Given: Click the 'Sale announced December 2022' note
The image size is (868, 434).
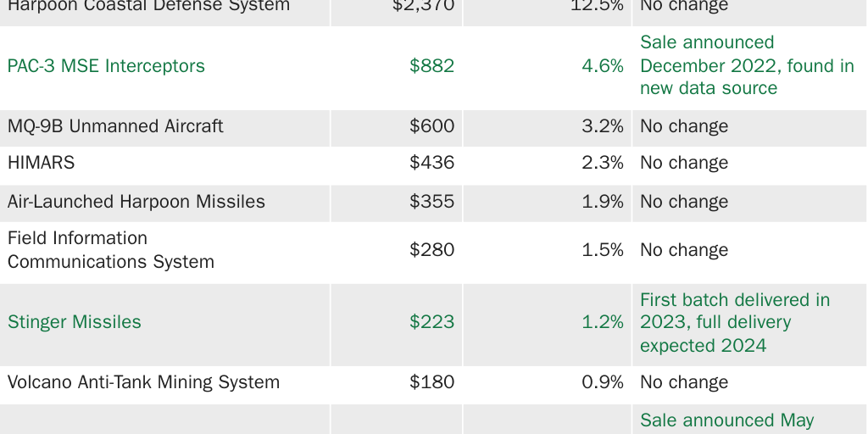Looking at the screenshot, I should (x=747, y=65).
